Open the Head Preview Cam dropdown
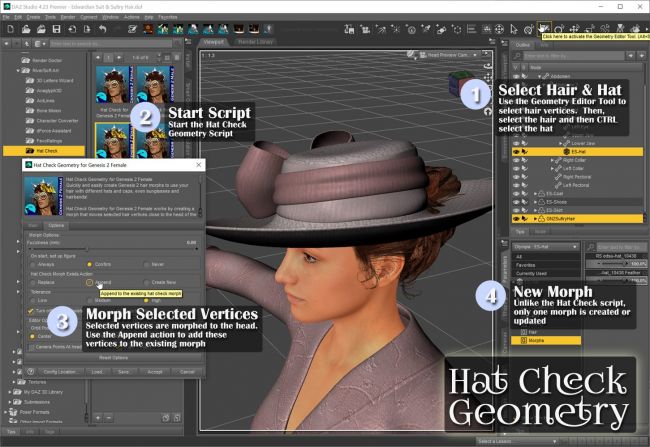650x447 pixels. tap(447, 55)
